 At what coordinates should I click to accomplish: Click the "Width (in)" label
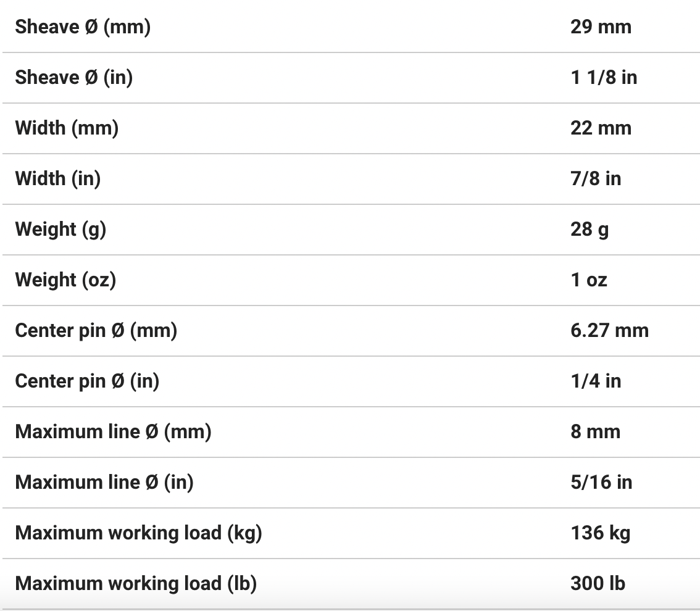tap(58, 179)
